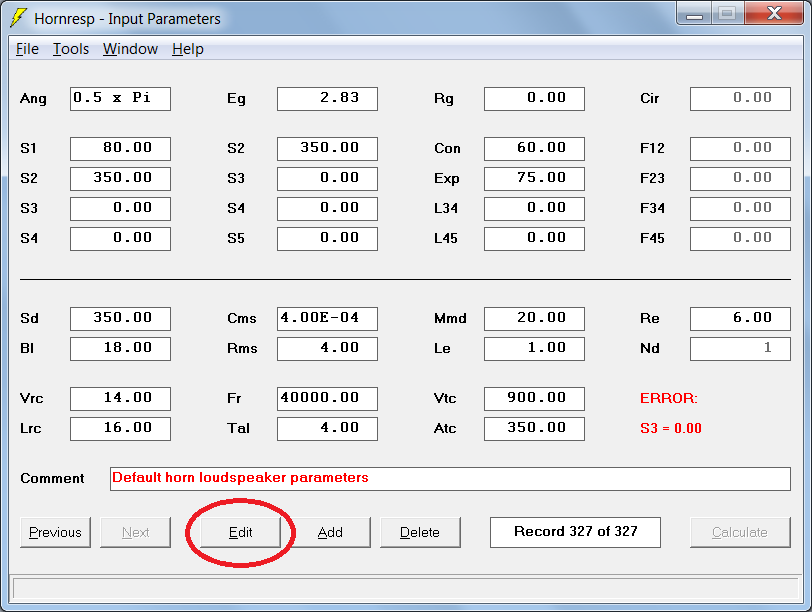Click the Vrc field with value 14.00
This screenshot has height=612, width=812.
click(120, 399)
